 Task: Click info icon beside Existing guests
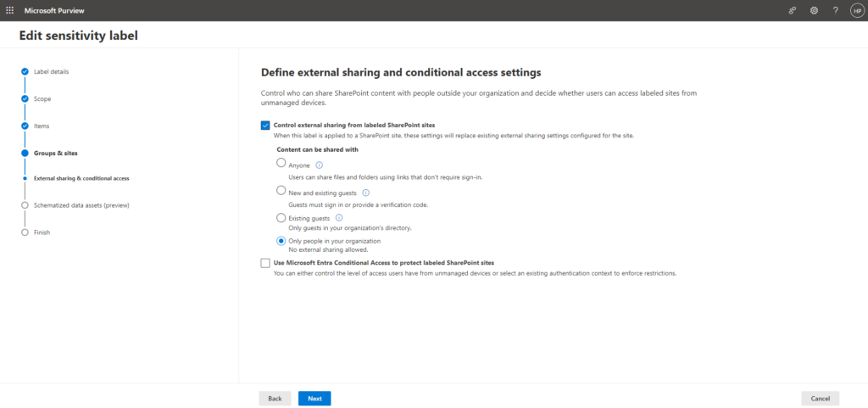[339, 218]
